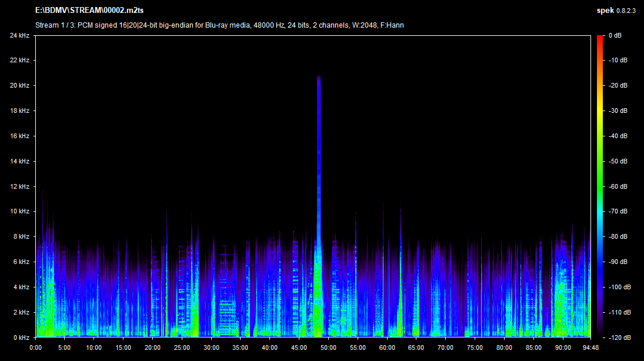Click the tall spike near 48 minutes
Viewport: 644px width, 361px height.
(319, 147)
